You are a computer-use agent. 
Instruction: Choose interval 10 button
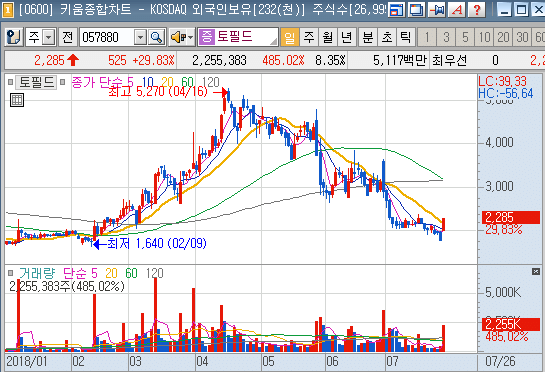click(x=485, y=37)
